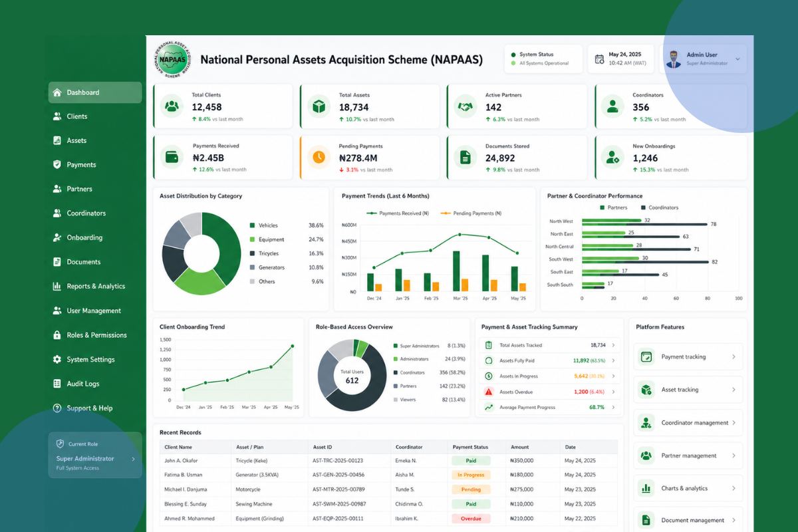Open the Assets menu item
The height and width of the screenshot is (532, 798).
pyautogui.click(x=95, y=141)
